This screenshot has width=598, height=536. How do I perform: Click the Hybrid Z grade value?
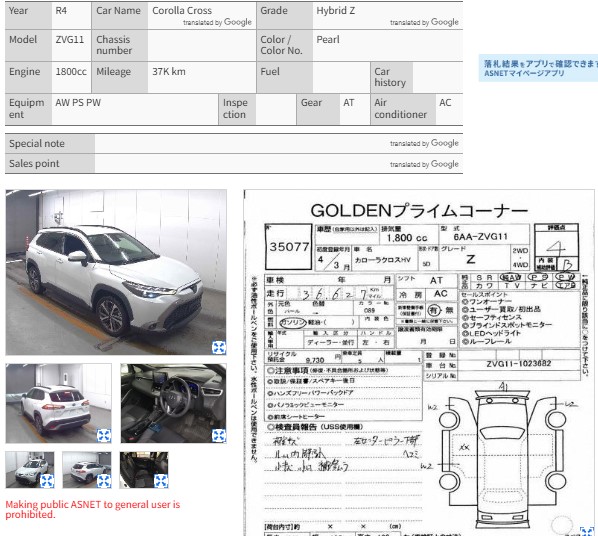[336, 11]
